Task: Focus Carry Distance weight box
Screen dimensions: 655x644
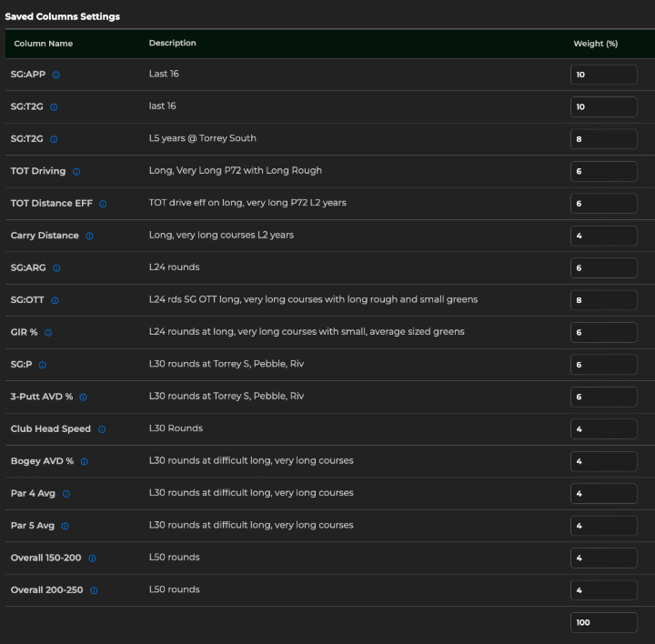Action: [604, 236]
